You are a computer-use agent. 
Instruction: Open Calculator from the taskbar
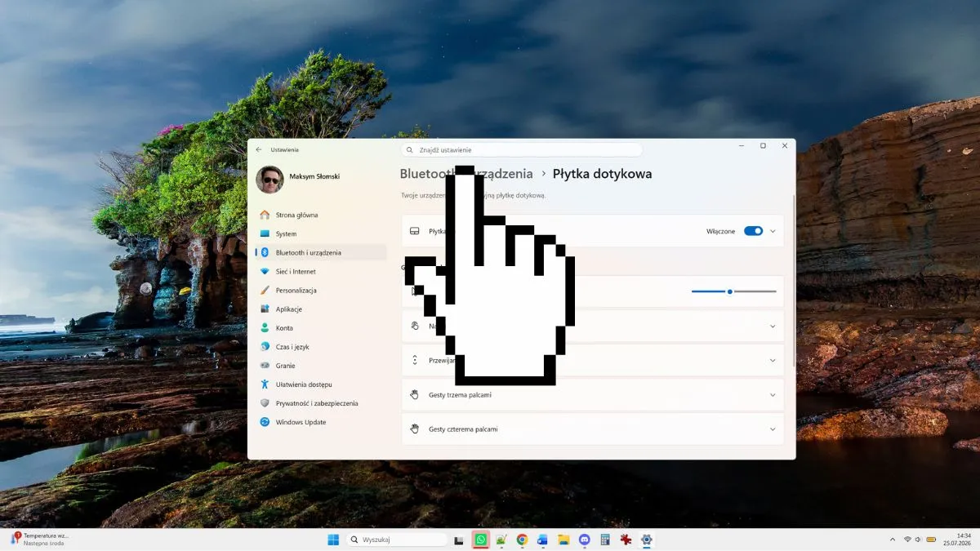point(605,540)
